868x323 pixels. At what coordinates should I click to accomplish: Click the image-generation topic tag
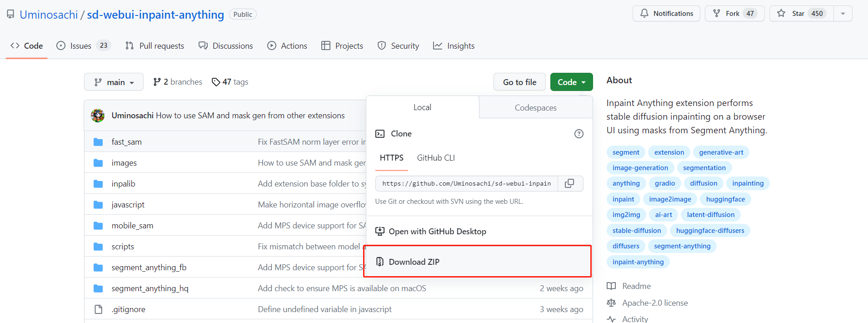(x=640, y=168)
